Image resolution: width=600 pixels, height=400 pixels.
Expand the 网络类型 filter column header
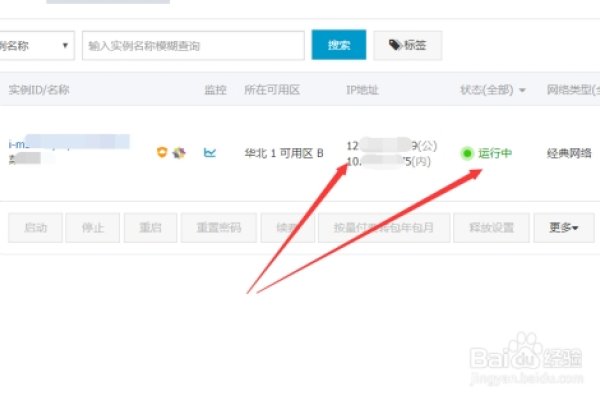(x=573, y=90)
